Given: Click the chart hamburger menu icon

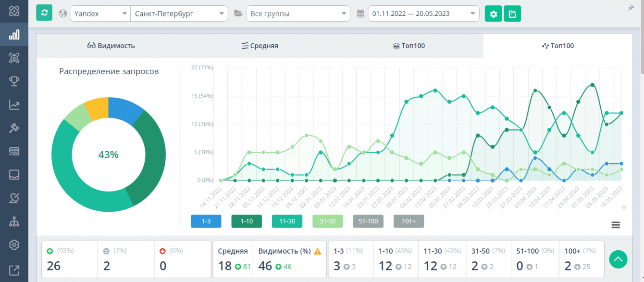Looking at the screenshot, I should pyautogui.click(x=616, y=225).
